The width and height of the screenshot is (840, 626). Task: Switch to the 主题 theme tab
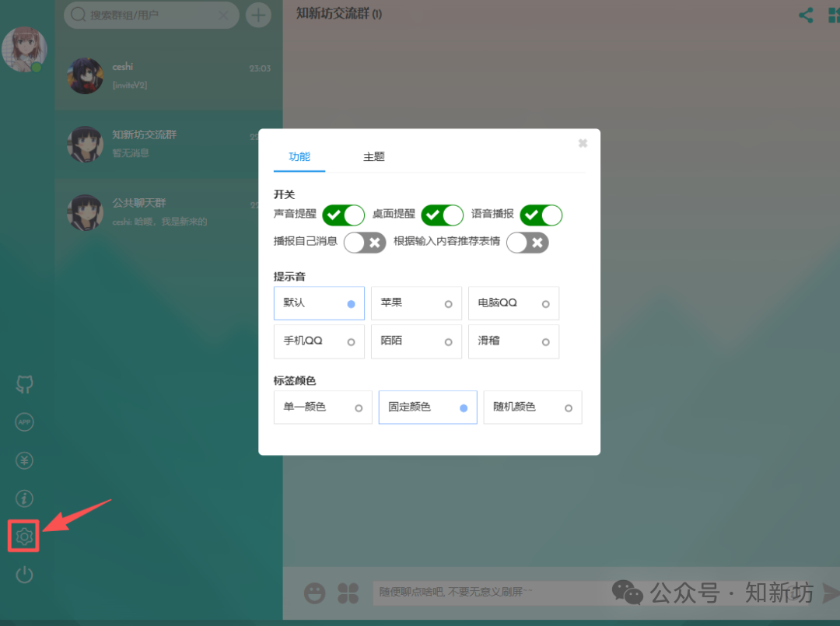(373, 156)
